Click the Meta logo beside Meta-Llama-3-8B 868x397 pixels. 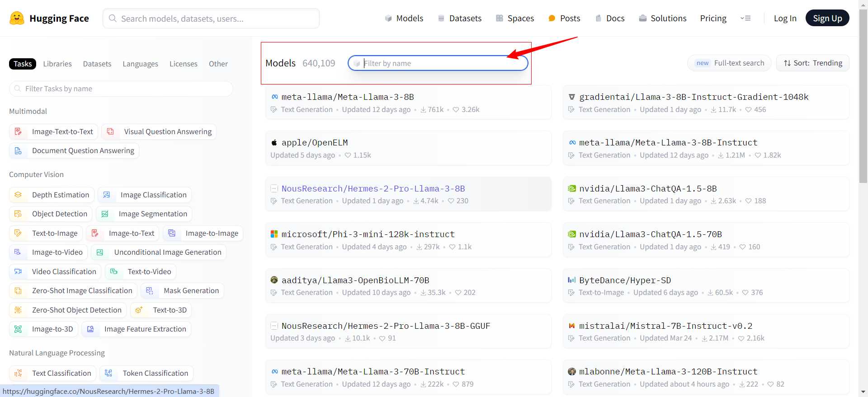point(274,97)
